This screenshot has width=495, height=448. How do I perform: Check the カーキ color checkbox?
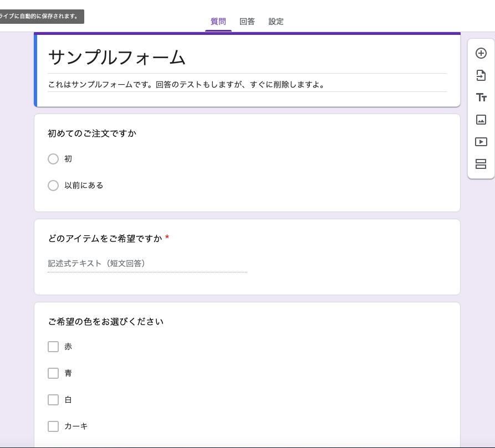point(53,426)
